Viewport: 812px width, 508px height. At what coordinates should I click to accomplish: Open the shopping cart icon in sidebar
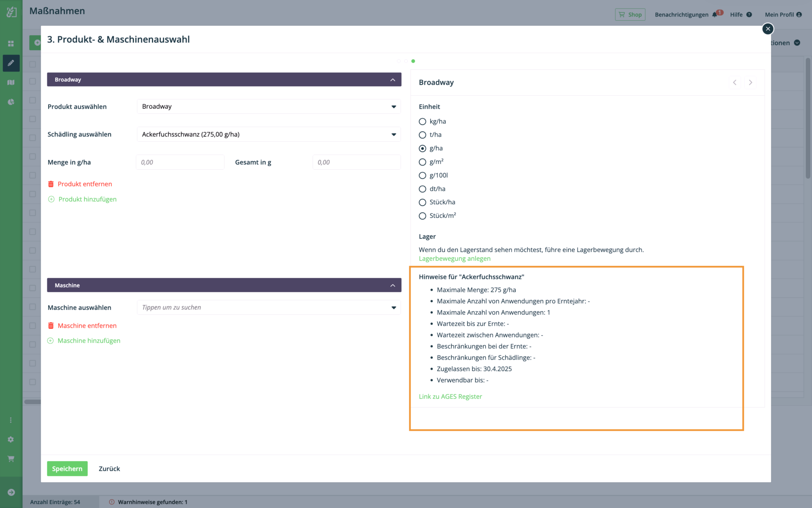(11, 459)
